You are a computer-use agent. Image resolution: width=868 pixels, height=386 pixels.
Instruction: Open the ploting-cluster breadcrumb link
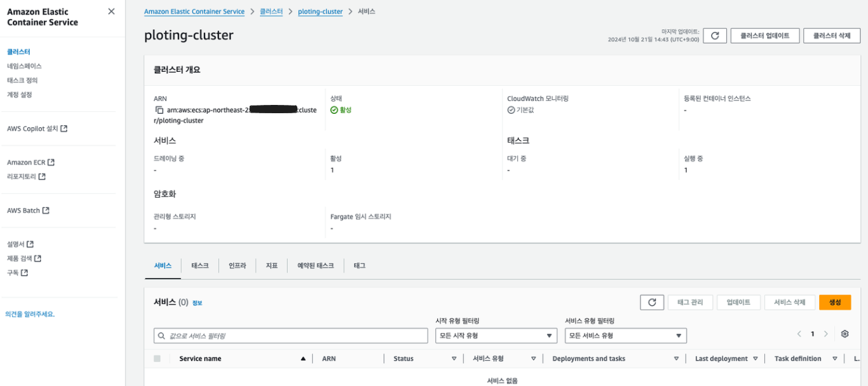(x=320, y=11)
